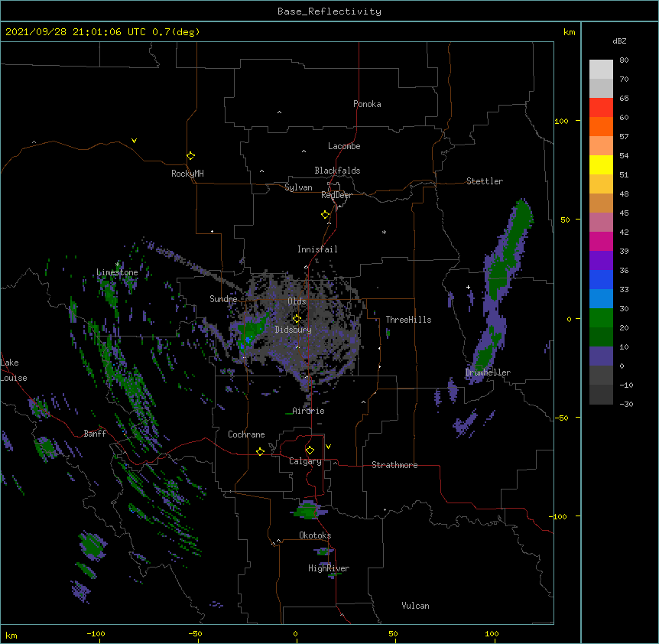Select the Sundre label

click(223, 299)
